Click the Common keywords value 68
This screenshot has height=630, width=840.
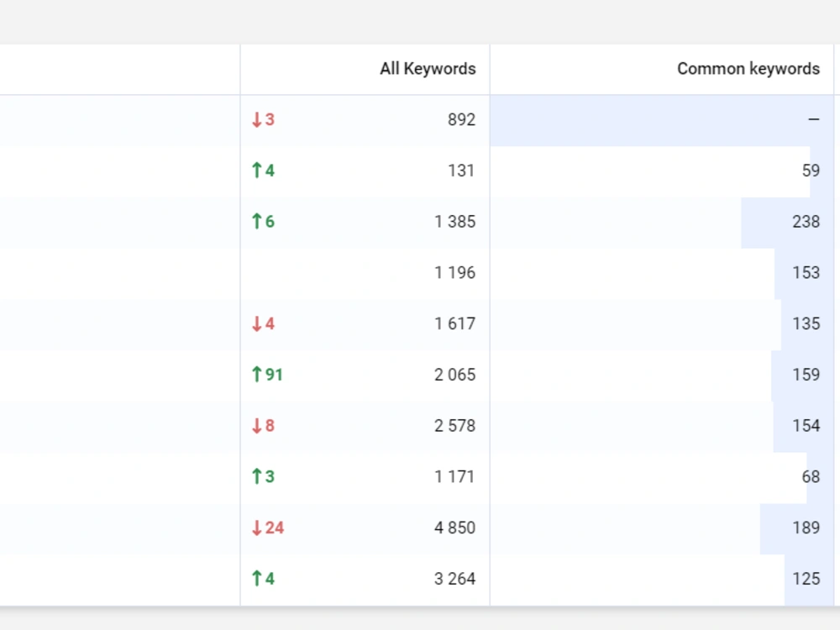point(811,476)
